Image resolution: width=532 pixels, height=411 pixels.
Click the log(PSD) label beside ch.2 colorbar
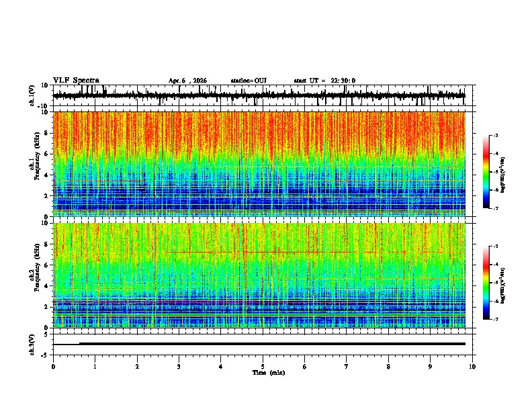(x=503, y=285)
